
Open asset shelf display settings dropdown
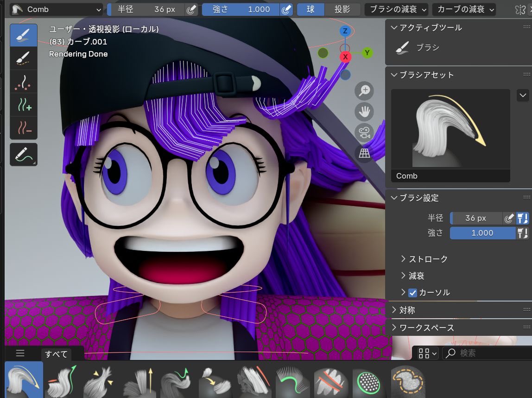click(x=427, y=353)
